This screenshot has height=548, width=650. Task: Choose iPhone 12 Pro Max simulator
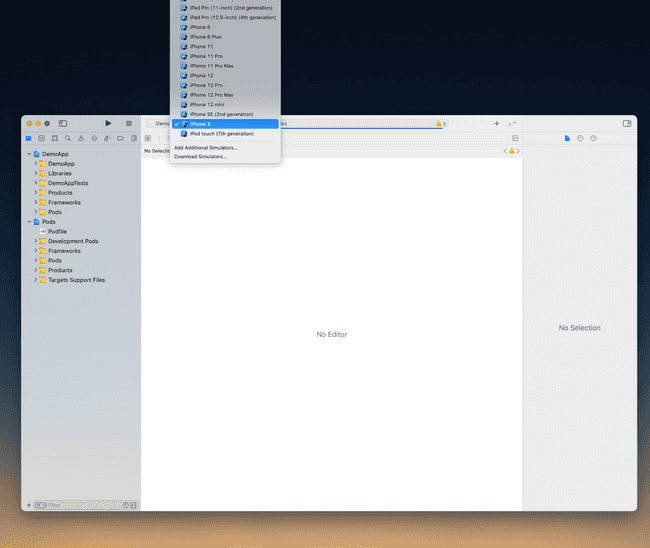[x=225, y=95]
